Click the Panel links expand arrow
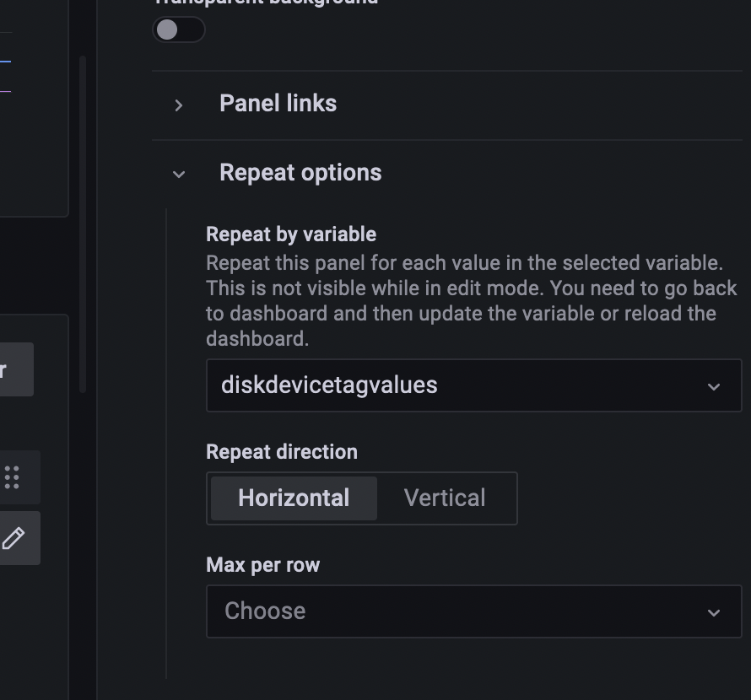The height and width of the screenshot is (700, 751). click(178, 105)
